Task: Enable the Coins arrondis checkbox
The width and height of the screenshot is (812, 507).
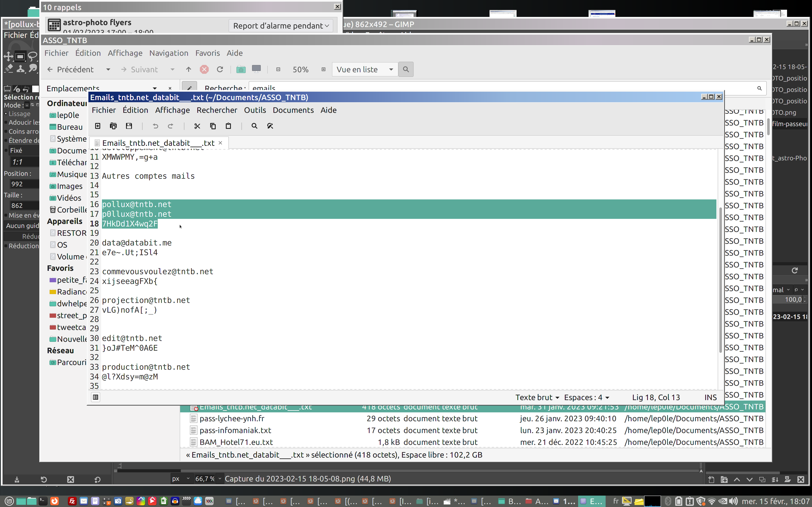Action: [6, 131]
